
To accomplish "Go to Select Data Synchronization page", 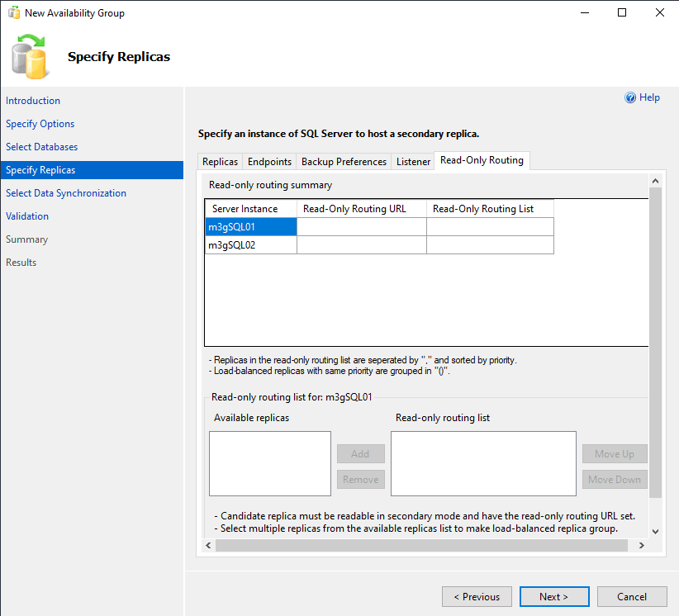I will pos(66,193).
